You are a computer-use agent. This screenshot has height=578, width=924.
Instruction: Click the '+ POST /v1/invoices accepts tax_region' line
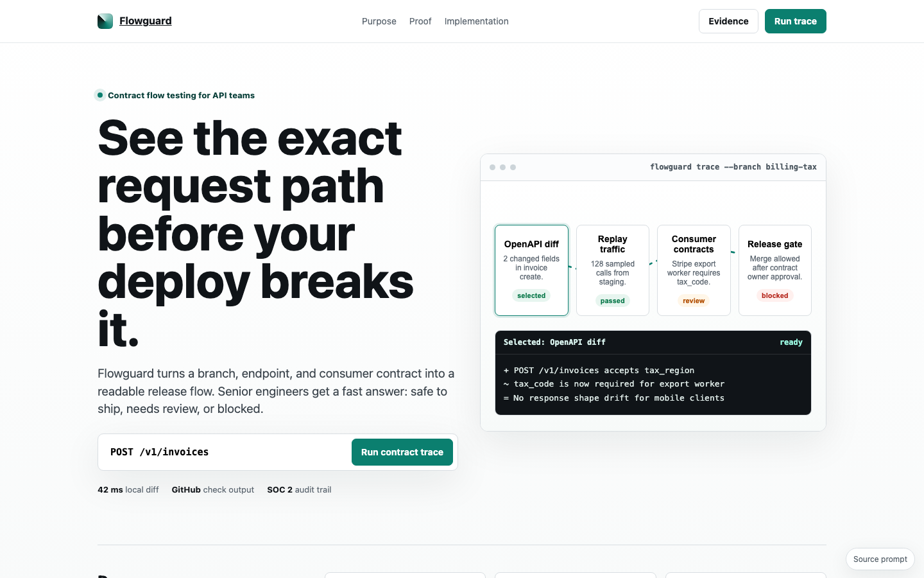599,371
